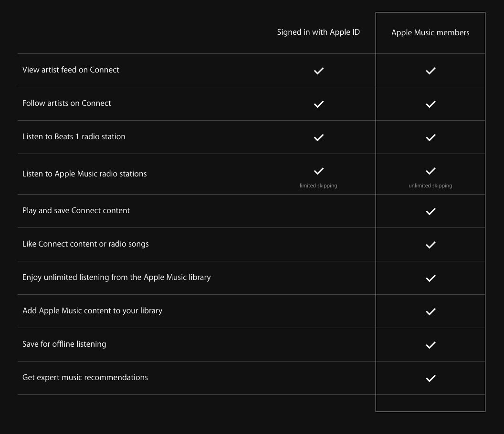Click Apple ID checkmark for Beats 1 radio
The image size is (504, 434).
318,137
